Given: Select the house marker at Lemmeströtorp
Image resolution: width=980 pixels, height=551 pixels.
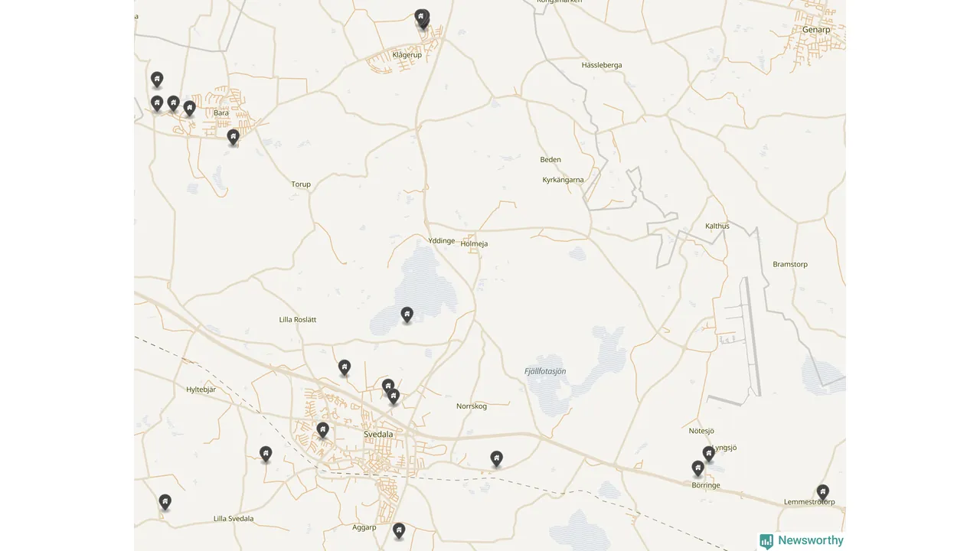Looking at the screenshot, I should coord(823,492).
